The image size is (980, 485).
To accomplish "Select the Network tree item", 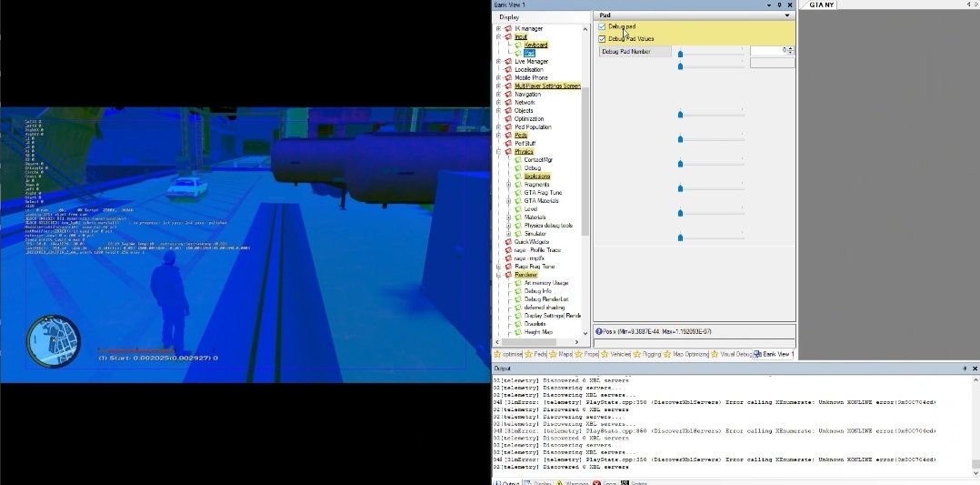I will pyautogui.click(x=525, y=103).
